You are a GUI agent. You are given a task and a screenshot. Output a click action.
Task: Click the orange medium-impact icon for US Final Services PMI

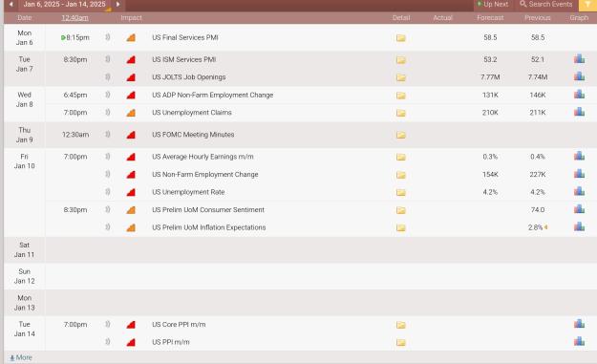click(131, 37)
